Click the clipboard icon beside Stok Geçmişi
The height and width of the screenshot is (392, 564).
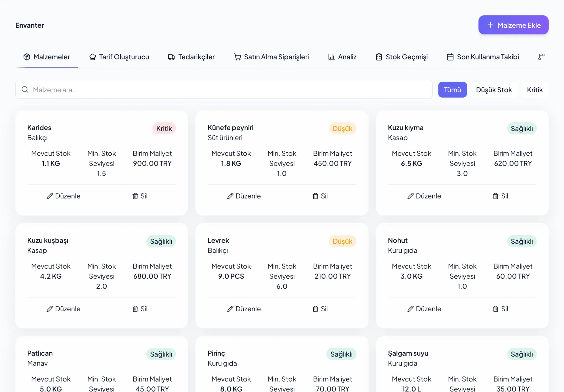click(x=379, y=57)
